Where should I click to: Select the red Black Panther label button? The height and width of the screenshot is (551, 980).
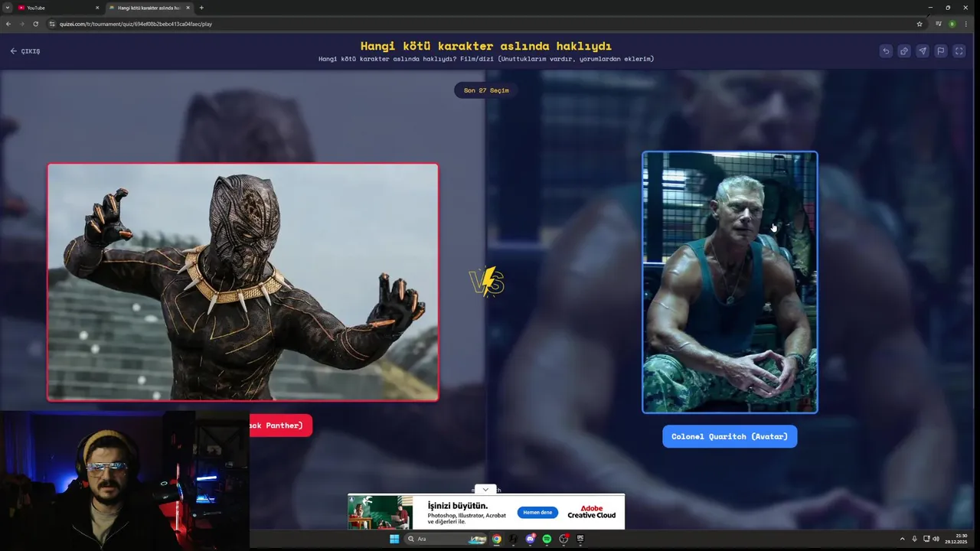[x=280, y=425]
